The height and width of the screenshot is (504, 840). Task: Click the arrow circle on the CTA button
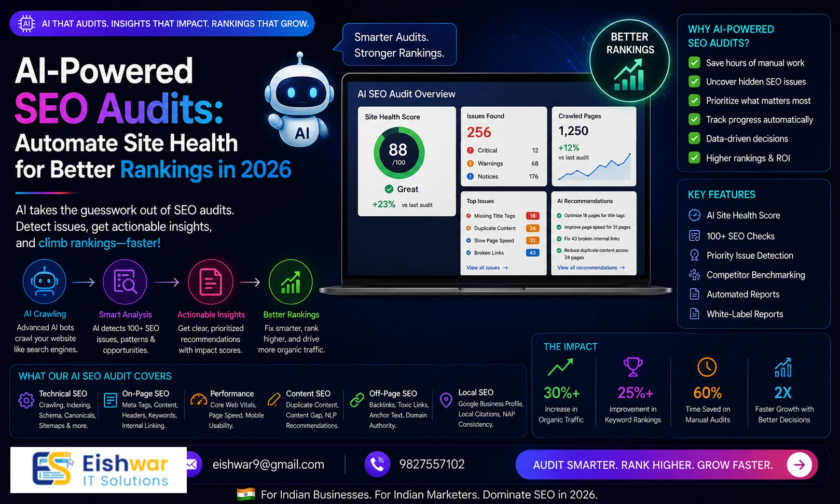point(799,465)
